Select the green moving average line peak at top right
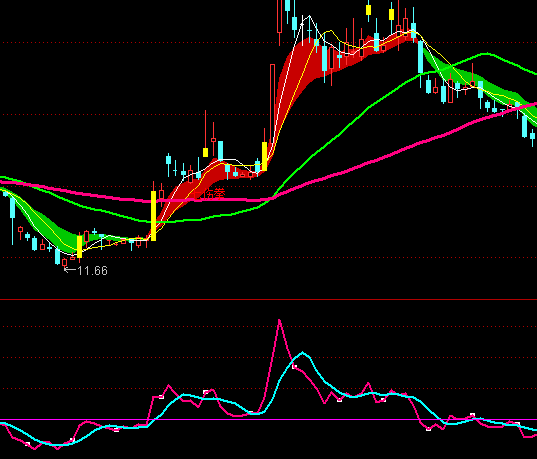537x459 pixels. pyautogui.click(x=486, y=53)
